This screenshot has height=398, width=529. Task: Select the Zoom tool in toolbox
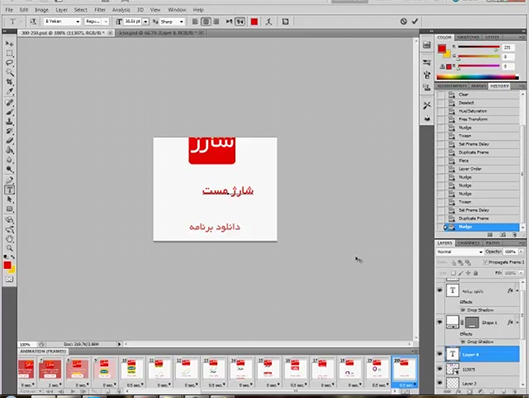click(9, 249)
